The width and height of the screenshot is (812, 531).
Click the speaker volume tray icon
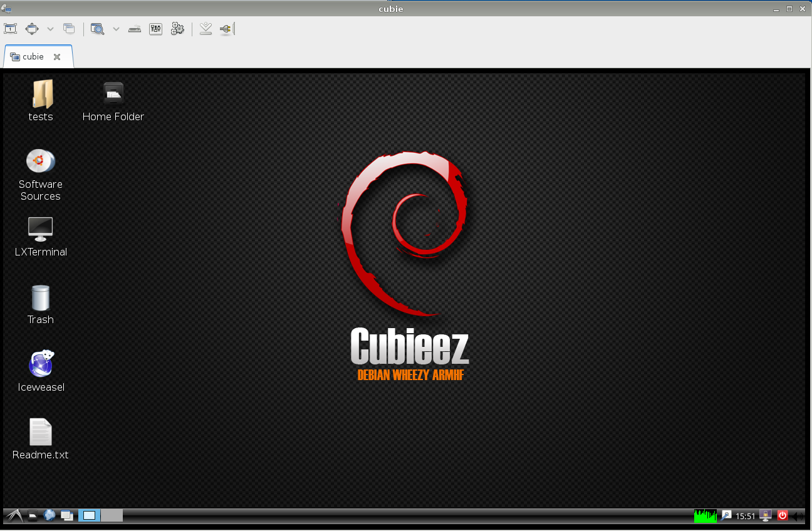pyautogui.click(x=798, y=517)
